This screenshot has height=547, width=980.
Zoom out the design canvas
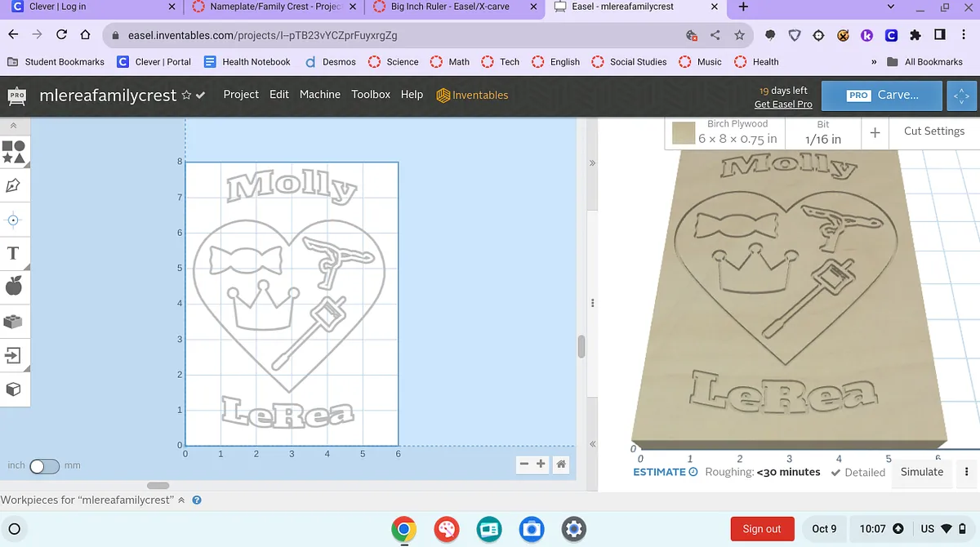(524, 465)
